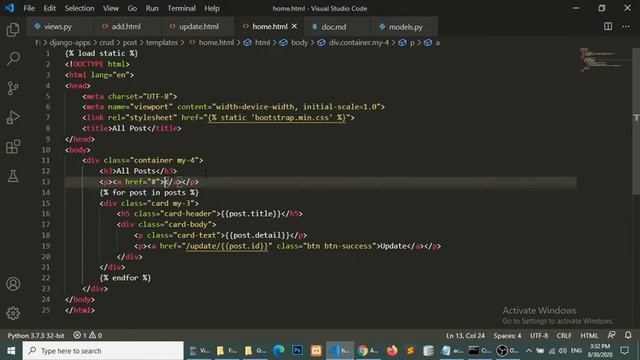Screen dimensions: 640x360
Task: Open the Edit menu
Action: coord(49,8)
